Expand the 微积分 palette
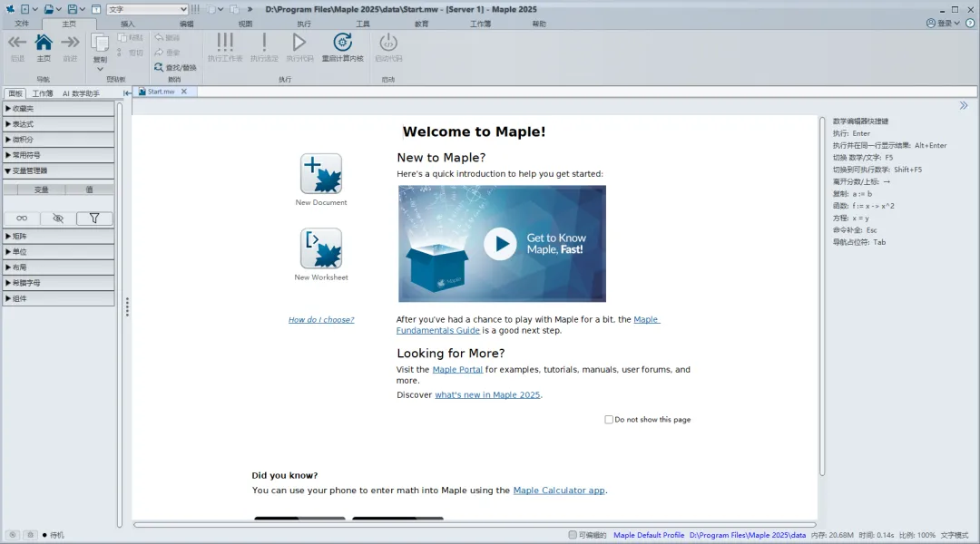Screen dimensions: 980x544 [58, 140]
